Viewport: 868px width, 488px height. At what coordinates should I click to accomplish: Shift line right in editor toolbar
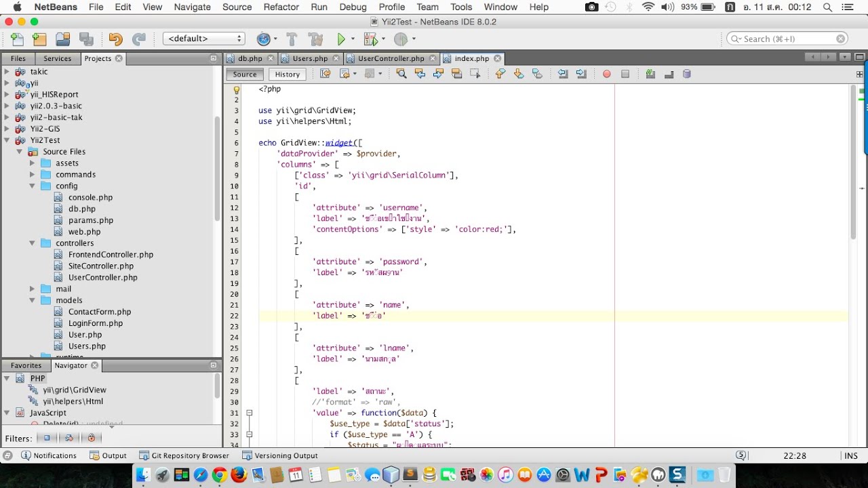pyautogui.click(x=581, y=74)
